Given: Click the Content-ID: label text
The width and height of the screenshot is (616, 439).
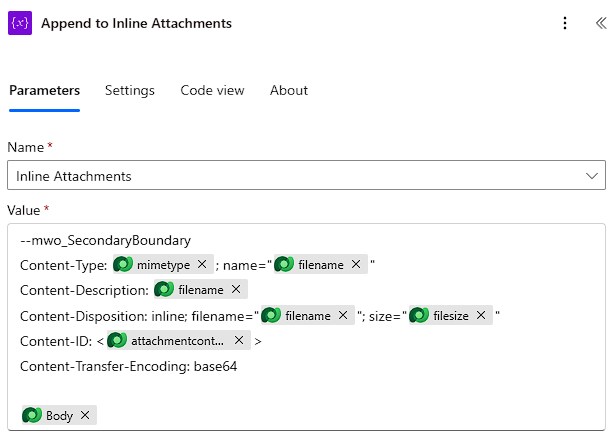Looking at the screenshot, I should [x=56, y=341].
